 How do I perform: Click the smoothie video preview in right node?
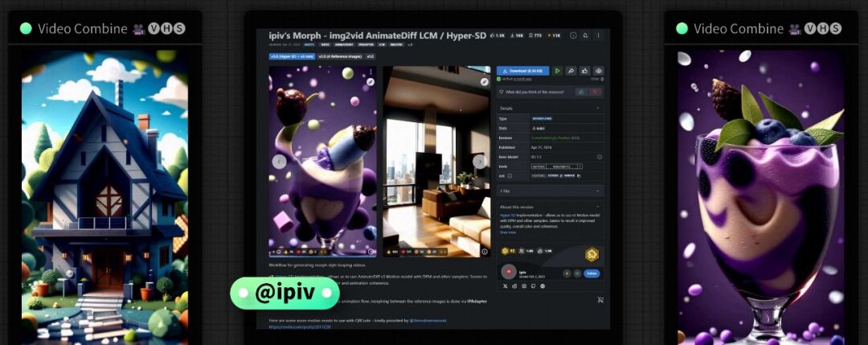(x=761, y=197)
